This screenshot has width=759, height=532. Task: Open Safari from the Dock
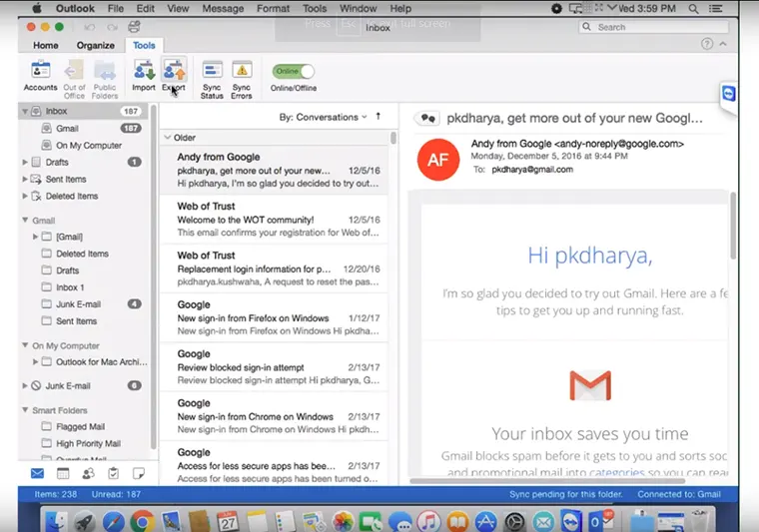click(x=113, y=522)
